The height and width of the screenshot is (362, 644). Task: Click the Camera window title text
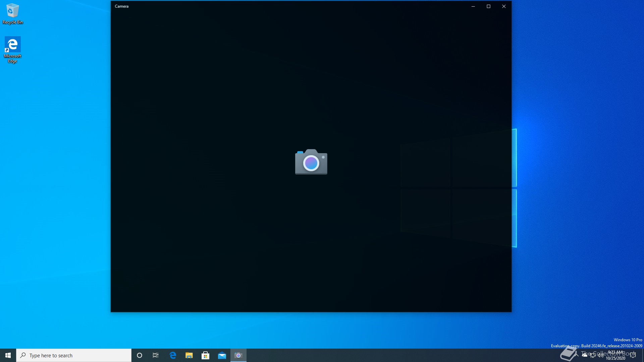[x=122, y=6]
